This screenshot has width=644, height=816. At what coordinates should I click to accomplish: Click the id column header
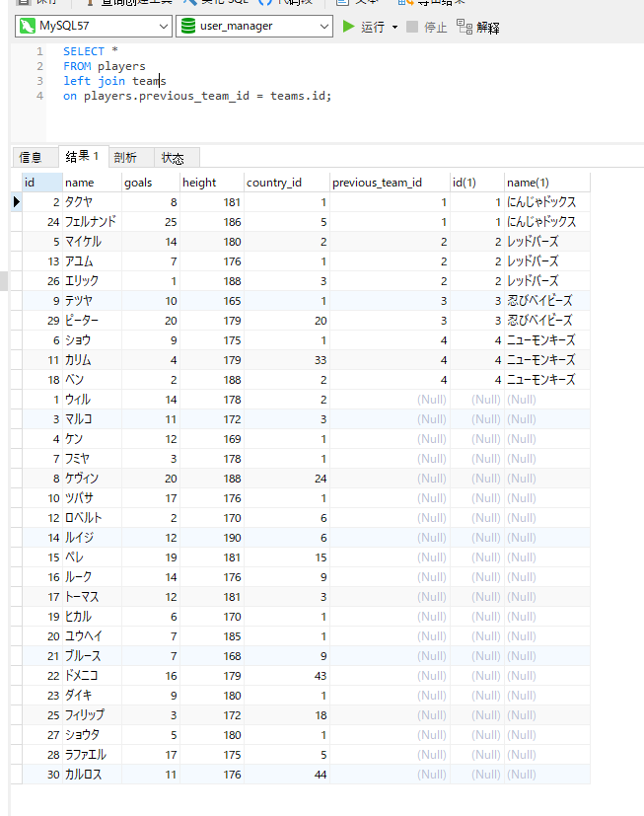[x=42, y=183]
